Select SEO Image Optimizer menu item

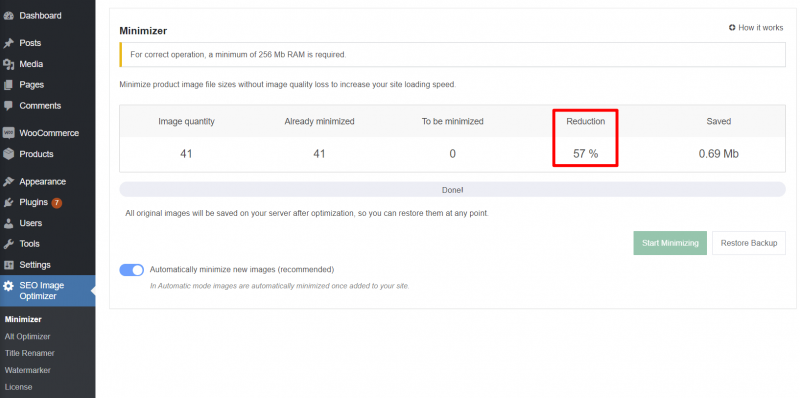(x=47, y=291)
